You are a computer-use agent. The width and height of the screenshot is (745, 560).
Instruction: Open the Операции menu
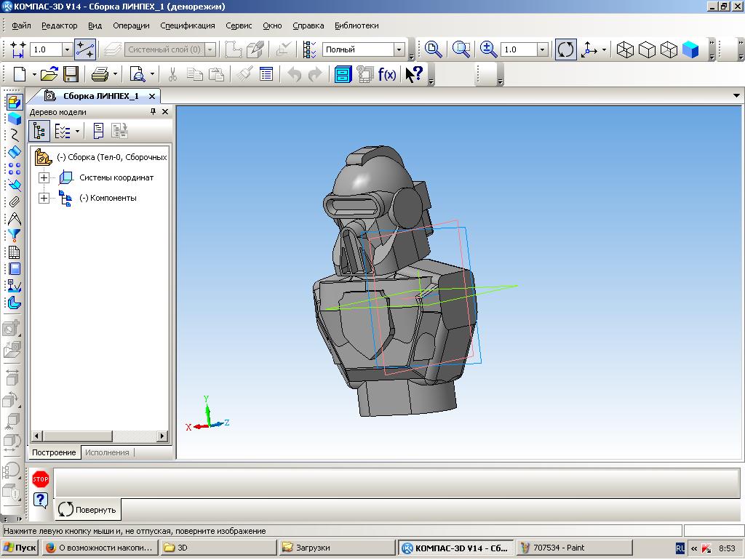pyautogui.click(x=131, y=25)
